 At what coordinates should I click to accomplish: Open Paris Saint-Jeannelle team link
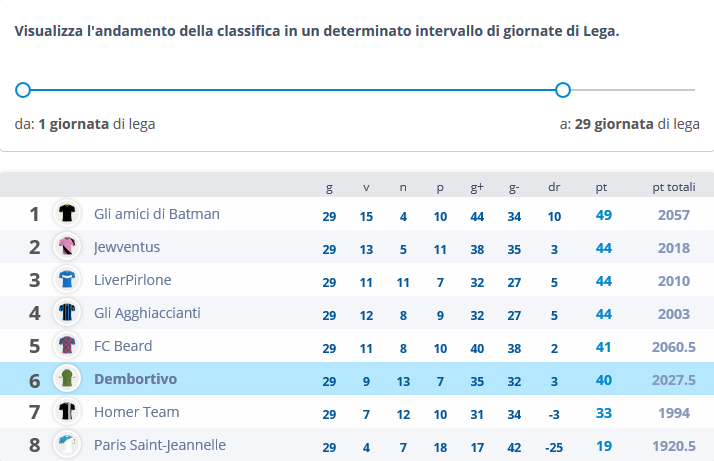click(x=160, y=445)
